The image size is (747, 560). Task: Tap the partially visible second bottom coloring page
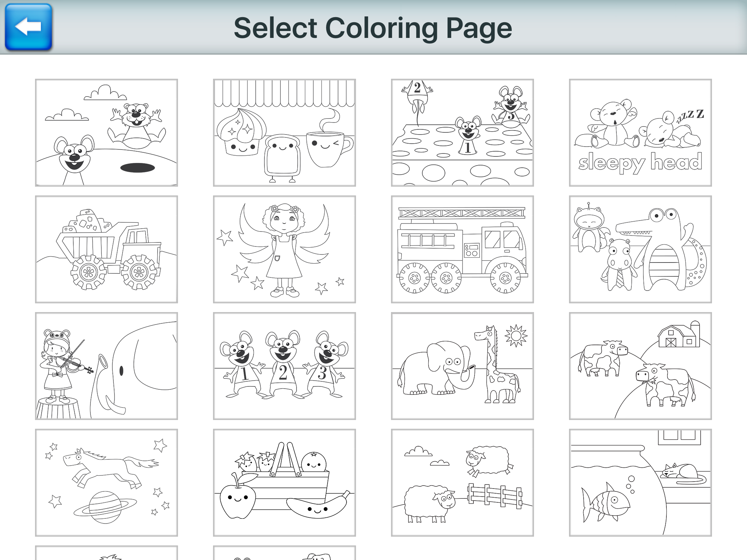coord(285,553)
